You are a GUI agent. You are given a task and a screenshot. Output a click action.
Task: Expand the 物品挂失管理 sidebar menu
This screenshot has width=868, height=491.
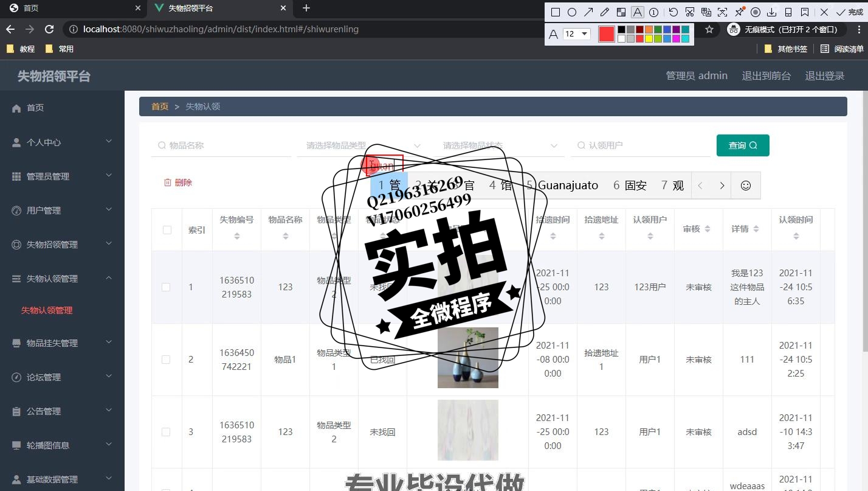coord(62,343)
